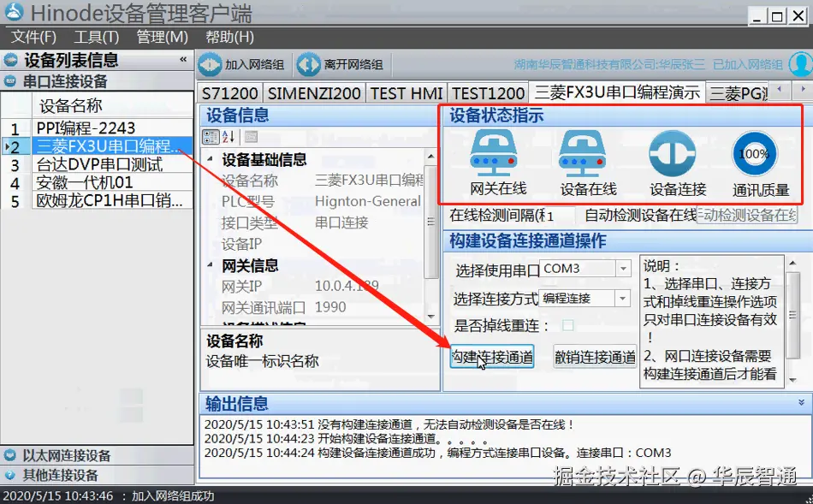Click the user avatar icon top right
The width and height of the screenshot is (813, 504).
pyautogui.click(x=799, y=64)
